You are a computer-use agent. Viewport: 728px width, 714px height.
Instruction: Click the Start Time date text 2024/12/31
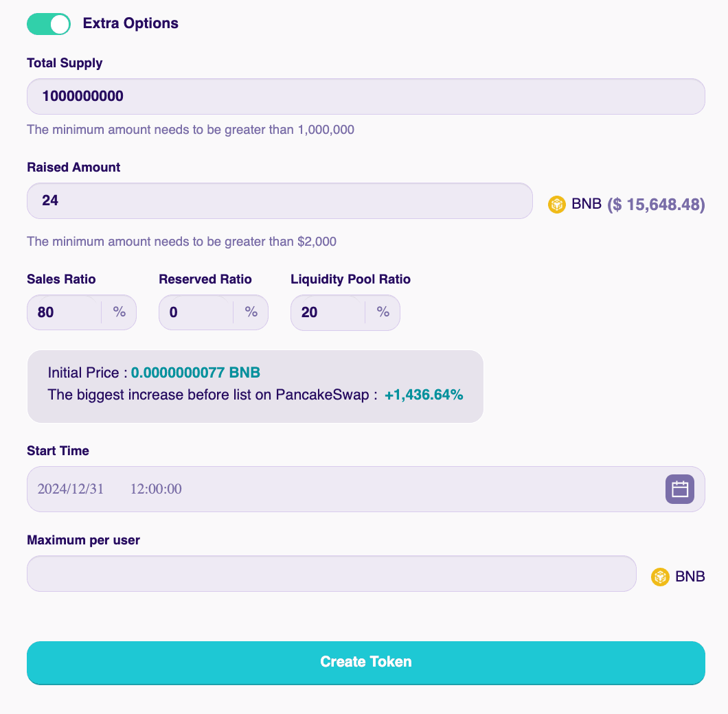tap(71, 489)
